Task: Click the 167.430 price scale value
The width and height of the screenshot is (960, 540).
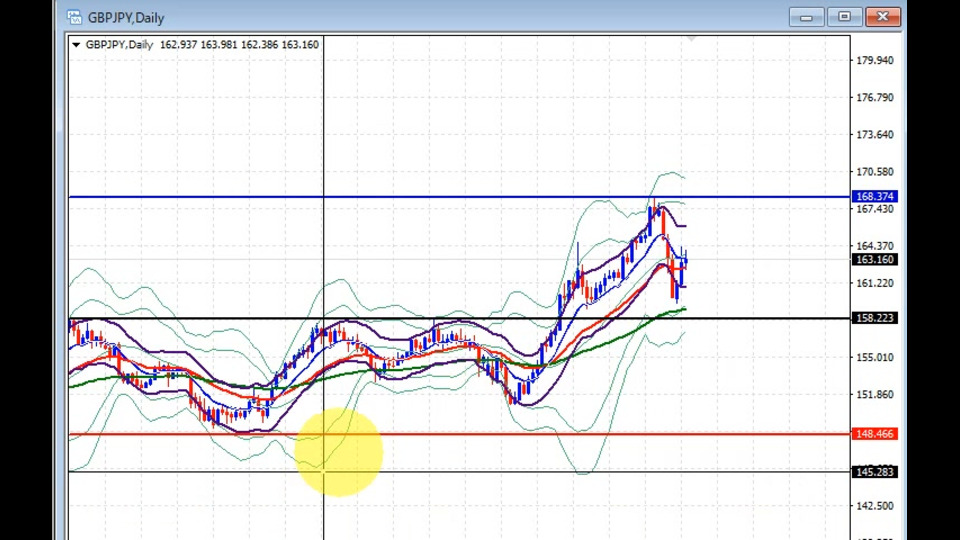Action: click(875, 209)
